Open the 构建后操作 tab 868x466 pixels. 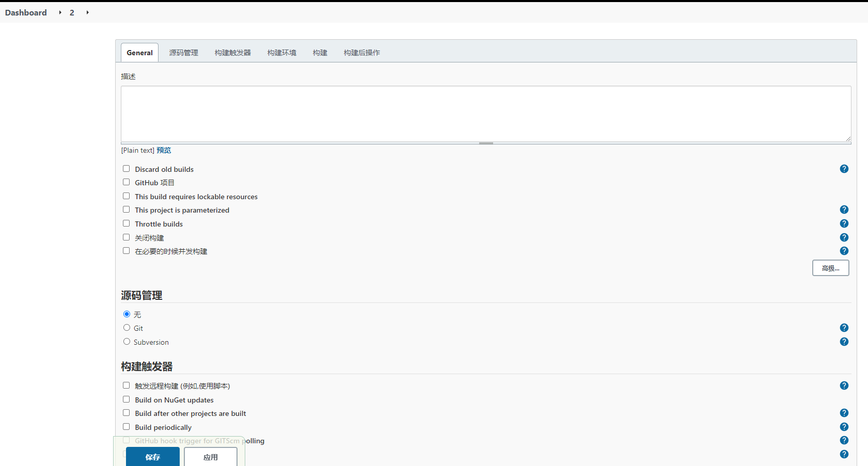pos(362,53)
